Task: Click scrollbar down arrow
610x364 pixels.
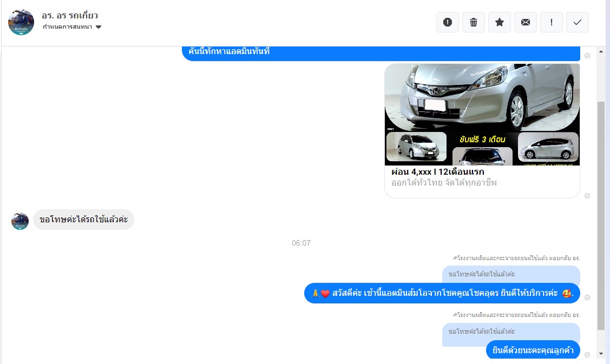Action: (601, 354)
